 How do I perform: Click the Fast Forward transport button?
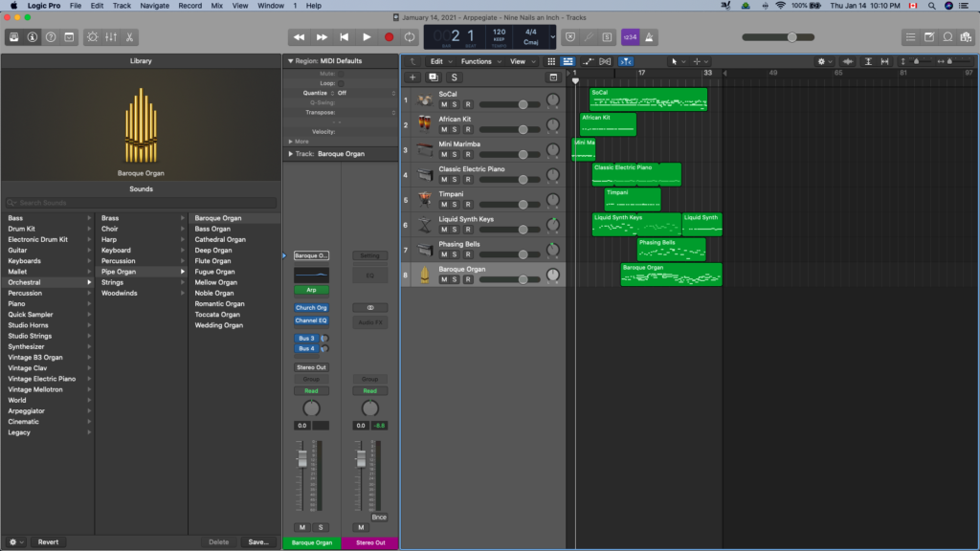point(322,37)
